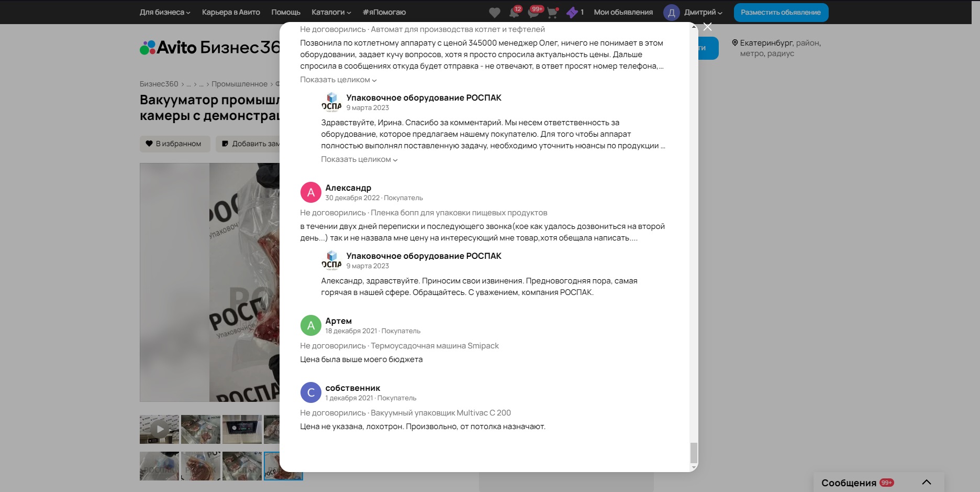This screenshot has width=980, height=492.
Task: Click Термоусадочная машина Smipack text
Action: click(435, 346)
